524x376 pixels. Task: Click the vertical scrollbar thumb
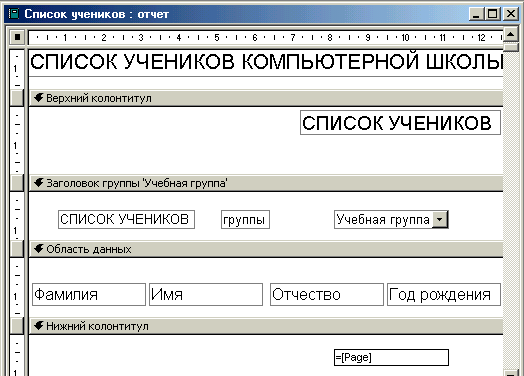[x=511, y=47]
